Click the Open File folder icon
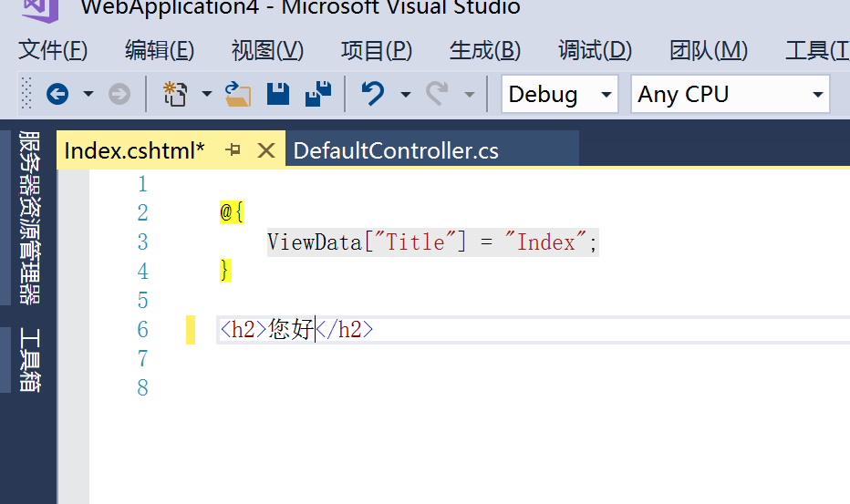Viewport: 850px width, 504px height. pos(238,94)
